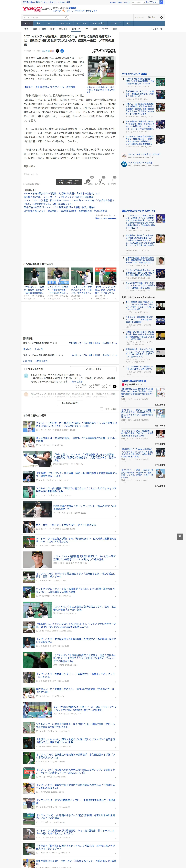Screen dimensions: 186x868
Task: Play sports video ranking item 1 thumbnail
Action: pos(160,305)
